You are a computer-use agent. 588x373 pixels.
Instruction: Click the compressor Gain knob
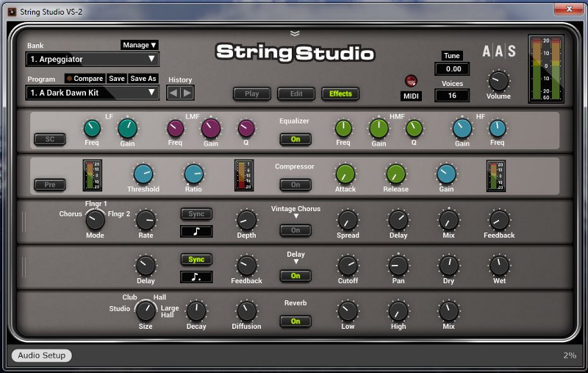[446, 174]
